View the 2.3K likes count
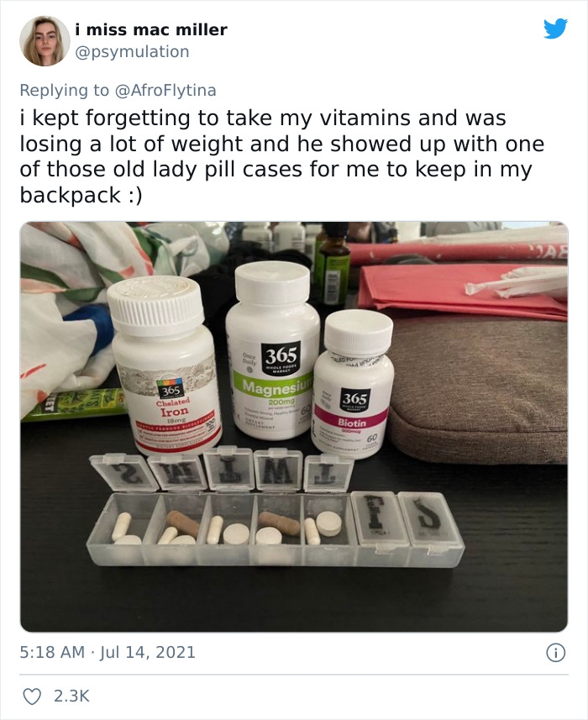This screenshot has width=588, height=720. click(x=71, y=696)
